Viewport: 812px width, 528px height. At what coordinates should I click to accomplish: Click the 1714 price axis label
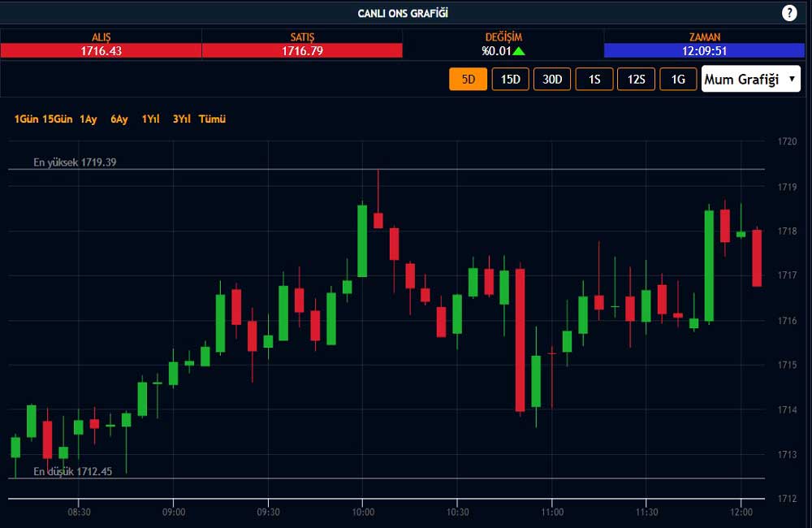787,410
